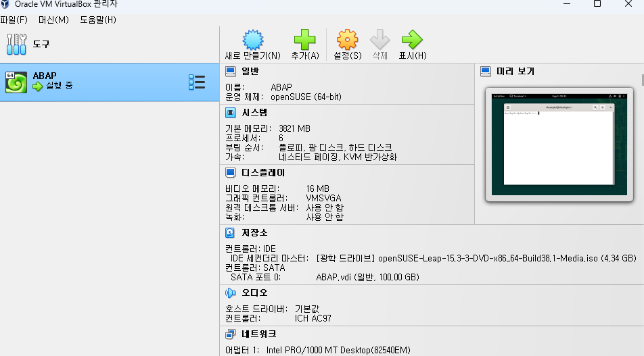Click the '컨트롤러: SATA' storage controller line
Screen dimensions: 644x356
(255, 268)
